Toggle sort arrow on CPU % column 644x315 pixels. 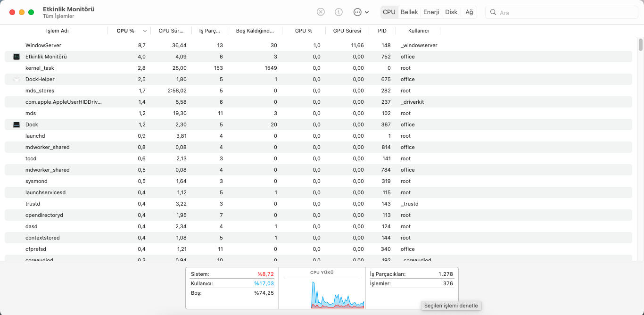pyautogui.click(x=145, y=31)
